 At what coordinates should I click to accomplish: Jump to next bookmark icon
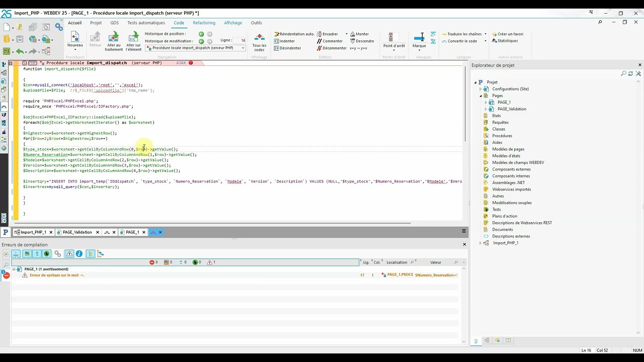(433, 41)
